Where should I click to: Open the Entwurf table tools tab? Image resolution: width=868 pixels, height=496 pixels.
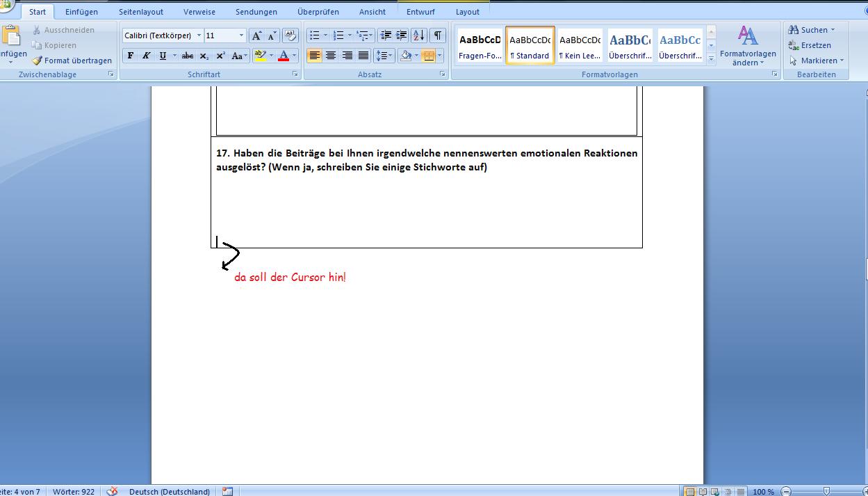(x=420, y=12)
